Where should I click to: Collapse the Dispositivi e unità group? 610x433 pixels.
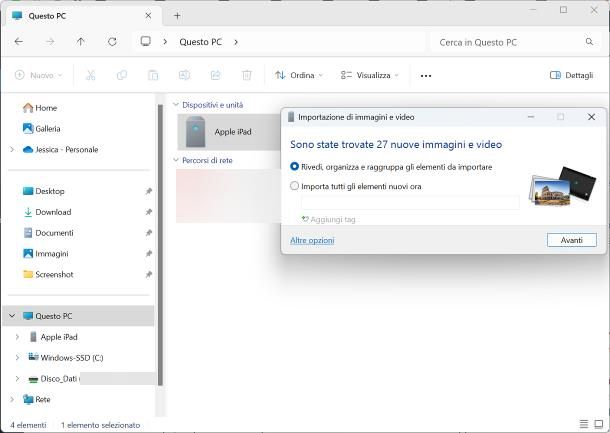[175, 105]
